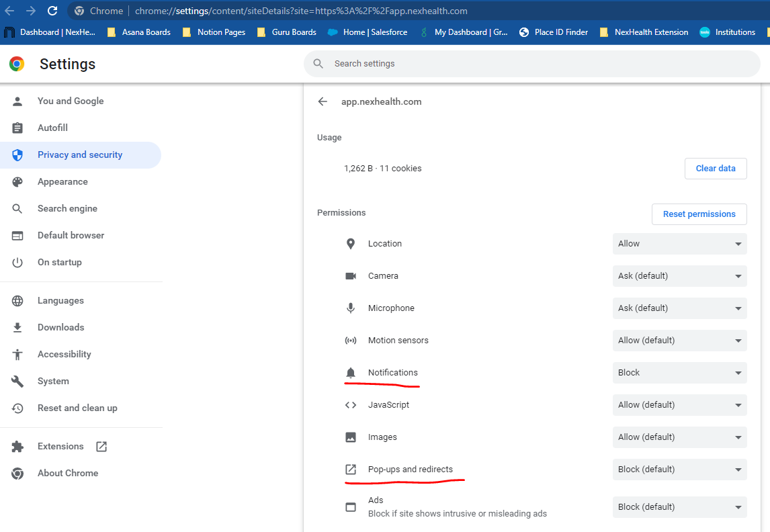Click the Chrome logo beside Settings title
This screenshot has width=770, height=532.
coord(17,64)
